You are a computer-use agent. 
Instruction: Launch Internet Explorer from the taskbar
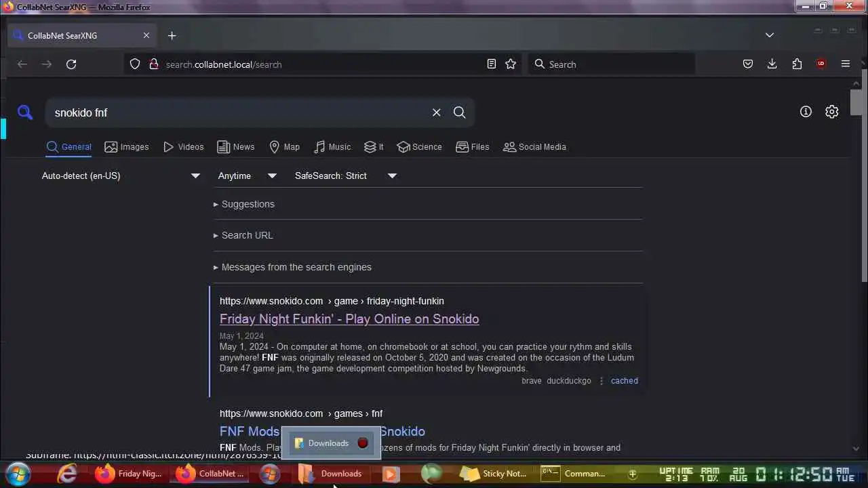coord(66,474)
